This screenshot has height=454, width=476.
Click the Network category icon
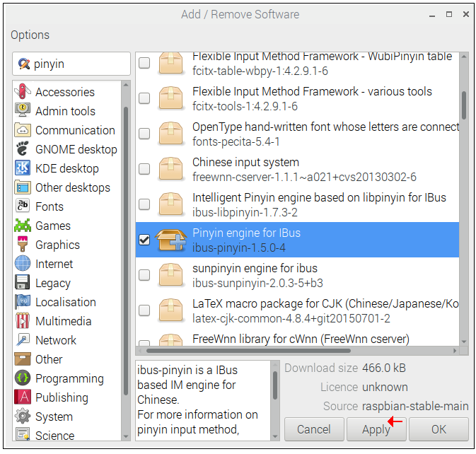tap(23, 340)
